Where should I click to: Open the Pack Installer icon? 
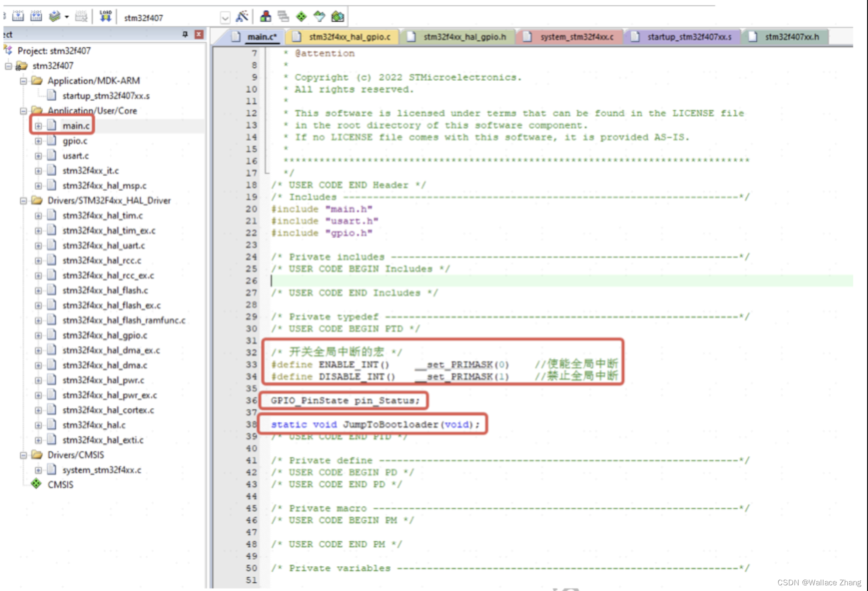click(x=337, y=17)
